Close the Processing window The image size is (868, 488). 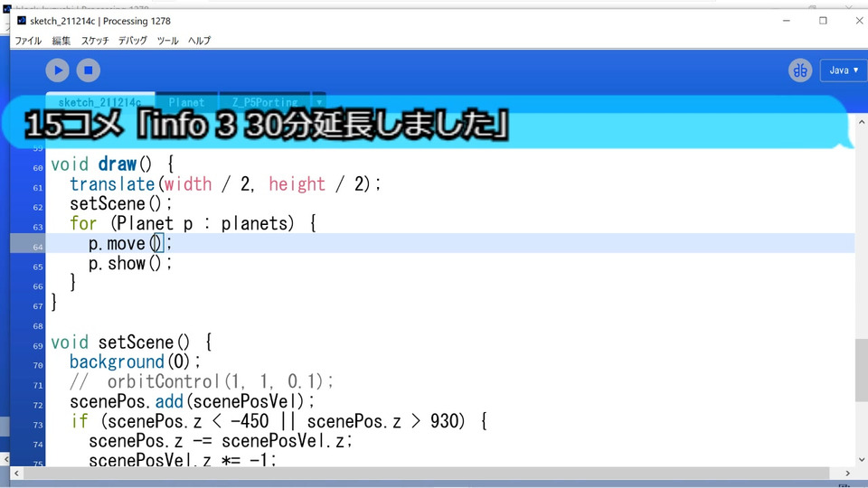(x=859, y=21)
